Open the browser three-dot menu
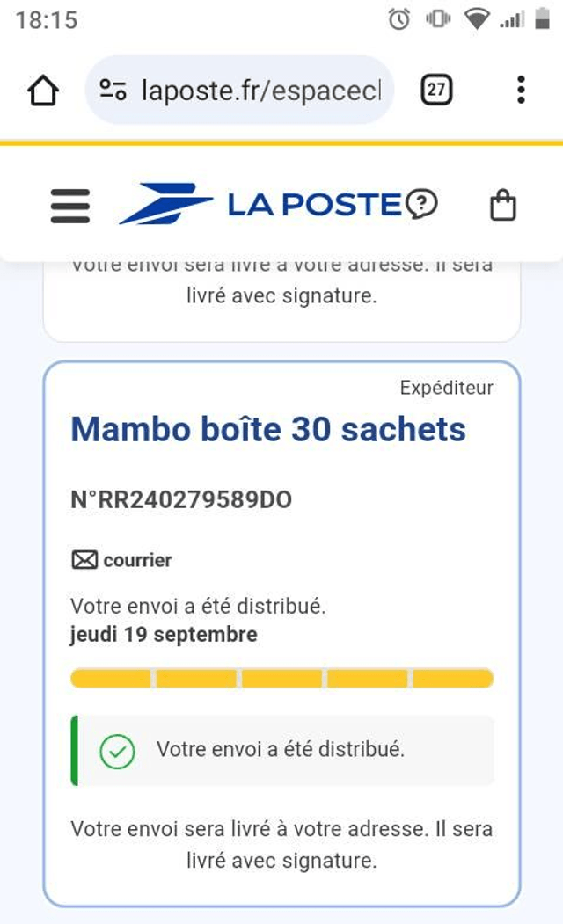 pyautogui.click(x=521, y=90)
